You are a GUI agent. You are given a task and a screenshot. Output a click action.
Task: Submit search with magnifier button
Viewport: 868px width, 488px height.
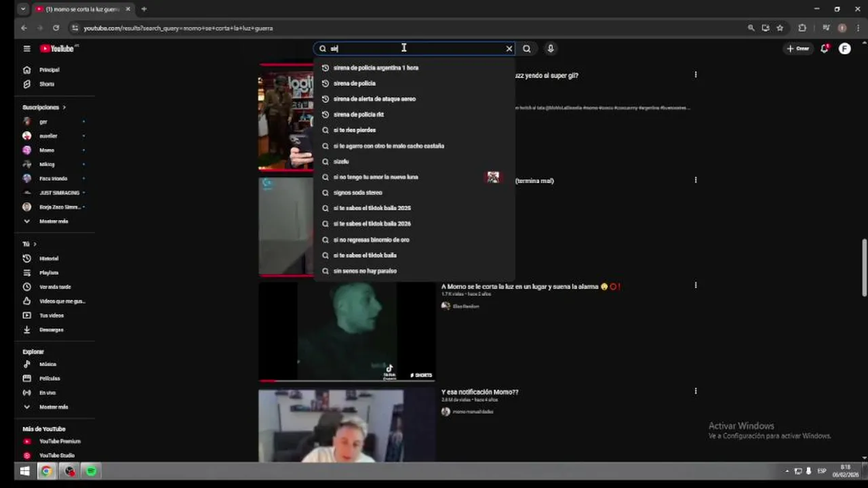[x=527, y=49]
